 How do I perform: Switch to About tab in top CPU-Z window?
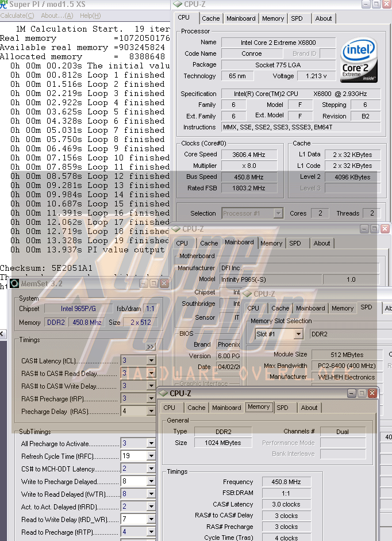point(324,18)
